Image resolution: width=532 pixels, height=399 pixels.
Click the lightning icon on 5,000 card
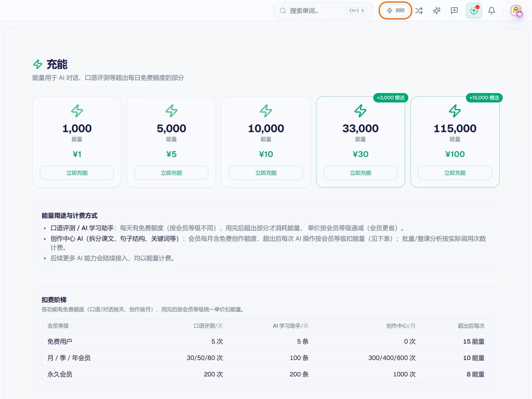point(171,111)
